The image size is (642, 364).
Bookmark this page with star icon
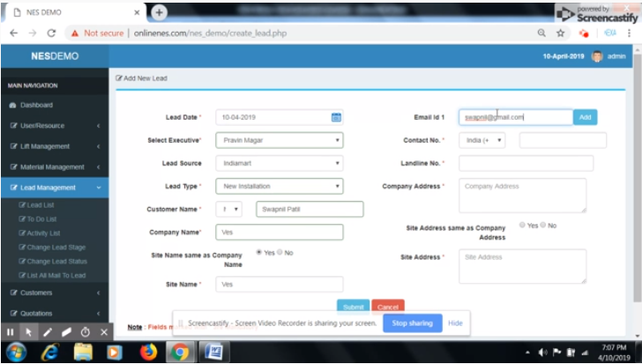pyautogui.click(x=561, y=33)
